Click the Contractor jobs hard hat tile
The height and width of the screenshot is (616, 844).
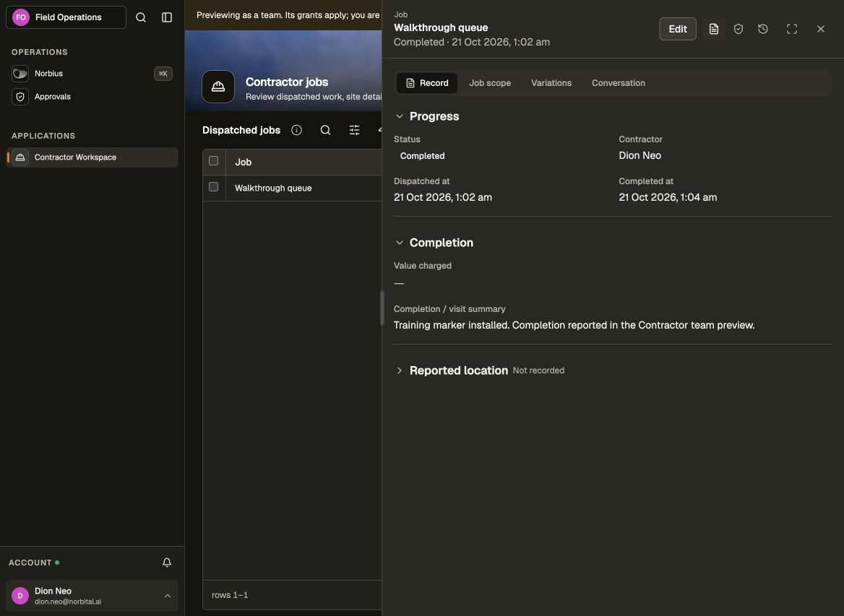coord(218,87)
